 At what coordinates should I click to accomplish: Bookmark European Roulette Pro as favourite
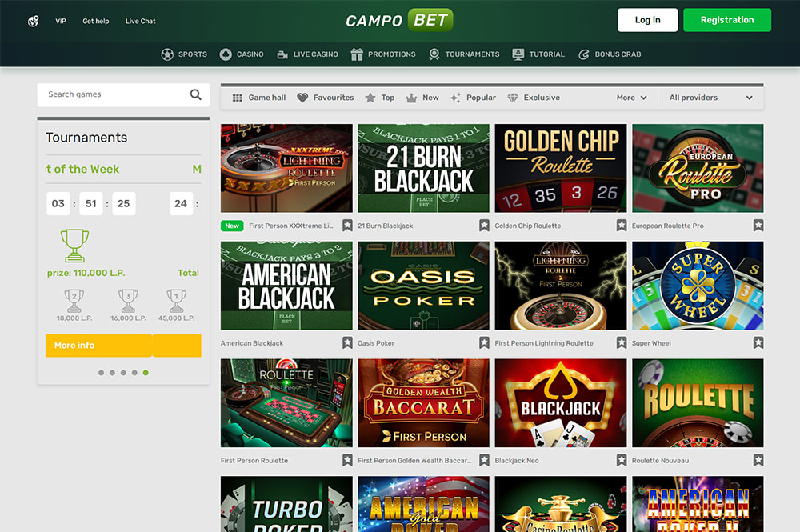coord(758,226)
